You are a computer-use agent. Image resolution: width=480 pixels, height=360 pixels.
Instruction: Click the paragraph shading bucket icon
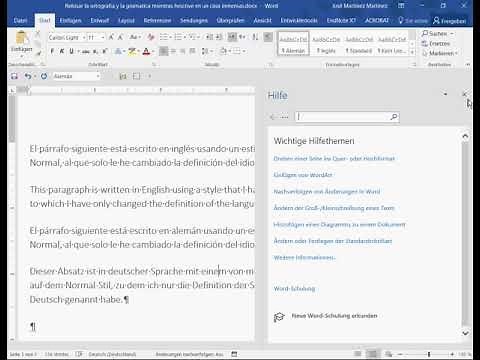coord(223,51)
